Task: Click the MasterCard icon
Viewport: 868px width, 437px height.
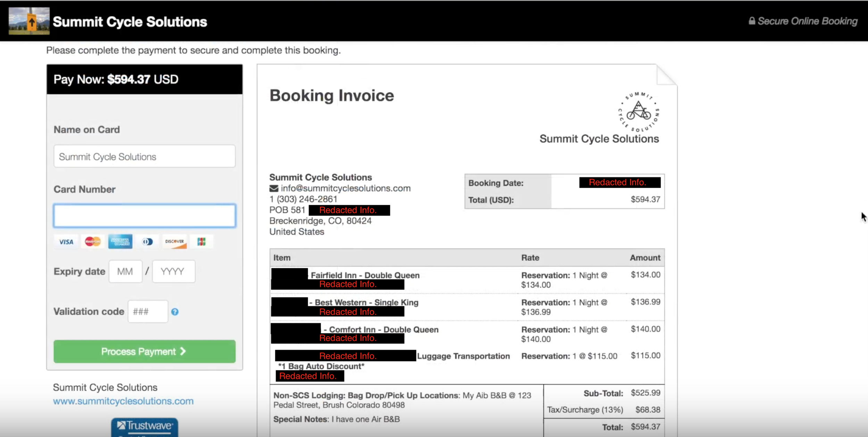Action: click(93, 241)
